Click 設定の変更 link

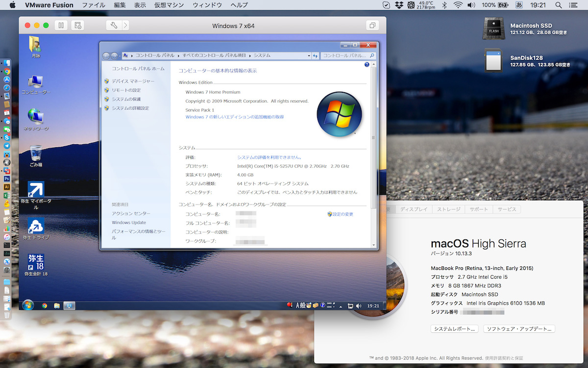[x=343, y=214]
